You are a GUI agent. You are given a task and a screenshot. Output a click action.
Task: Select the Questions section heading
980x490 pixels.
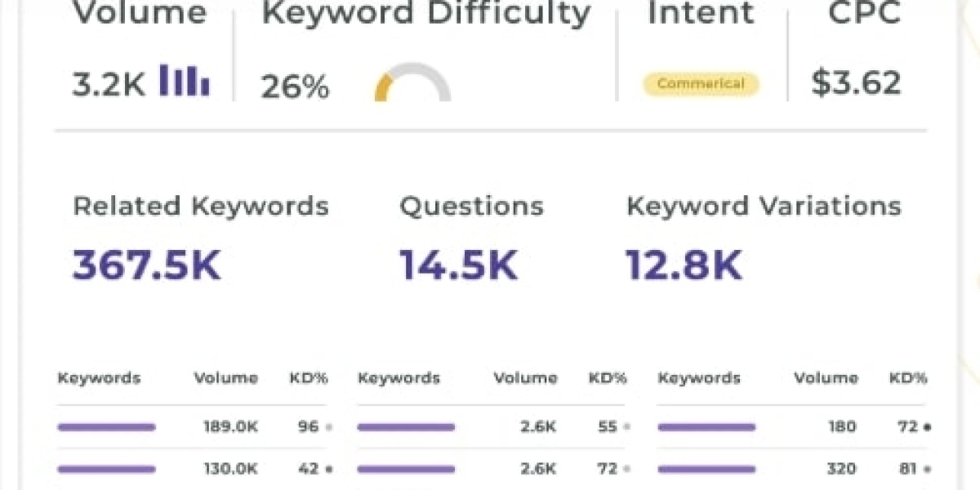471,206
